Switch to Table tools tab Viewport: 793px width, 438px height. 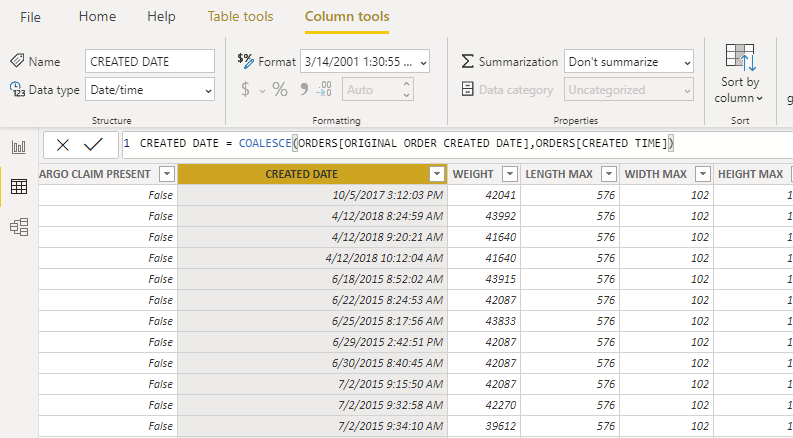coord(240,17)
